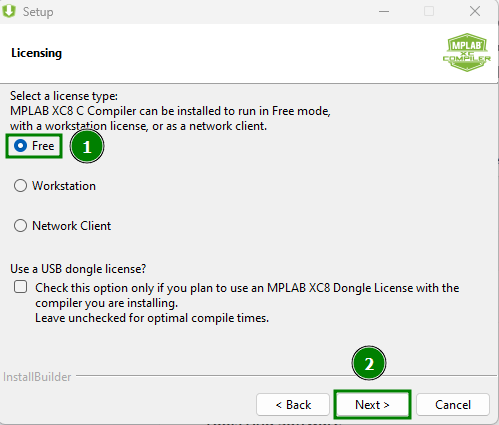Cancel the XC8 compiler setup
The image size is (499, 425).
[x=453, y=404]
